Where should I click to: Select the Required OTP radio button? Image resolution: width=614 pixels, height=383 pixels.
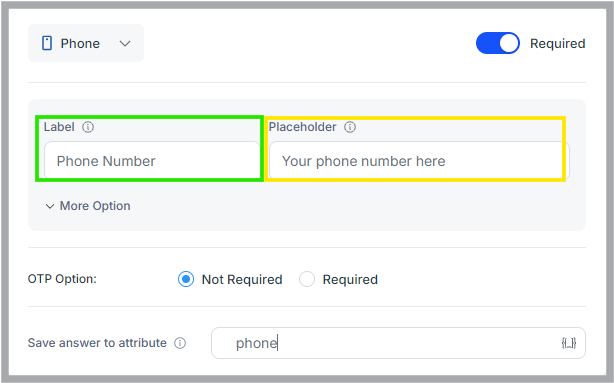[x=307, y=279]
